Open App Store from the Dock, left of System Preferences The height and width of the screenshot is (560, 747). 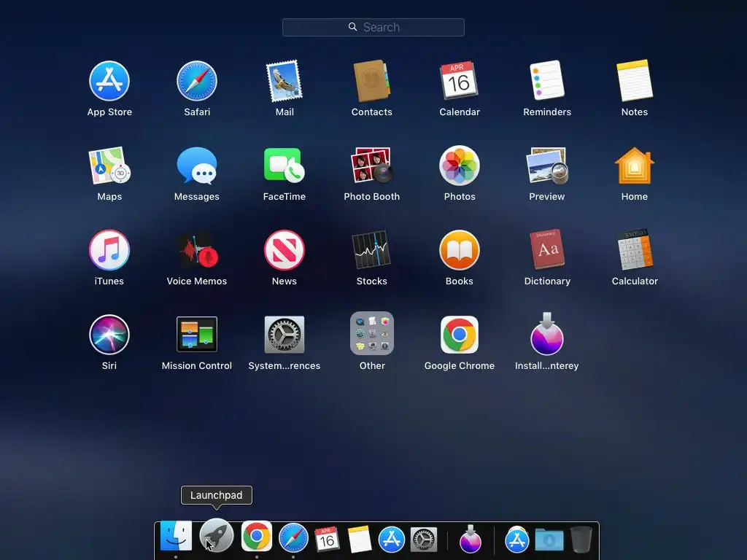(x=392, y=540)
